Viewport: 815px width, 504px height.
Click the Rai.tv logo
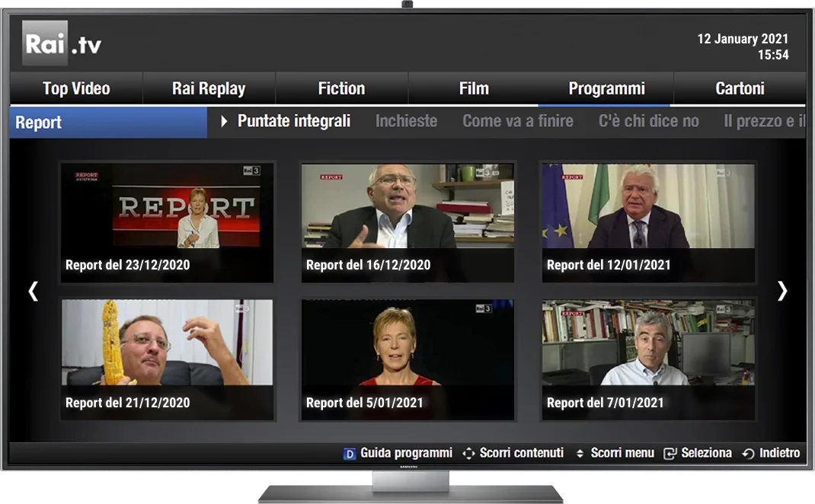click(62, 44)
